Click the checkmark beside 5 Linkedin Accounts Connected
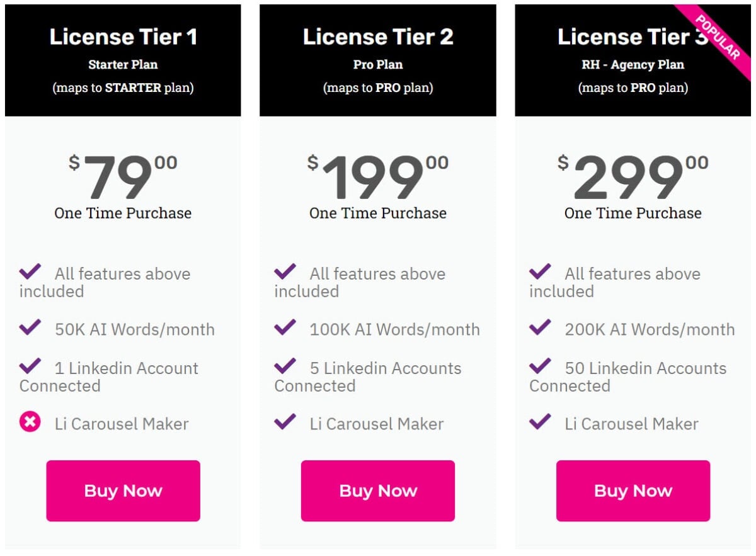This screenshot has width=756, height=556. tap(285, 367)
